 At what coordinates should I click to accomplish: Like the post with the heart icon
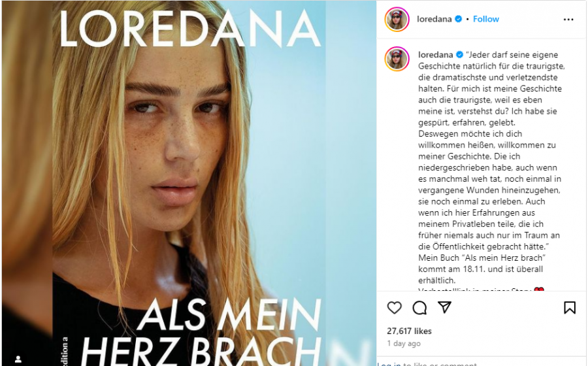[394, 307]
